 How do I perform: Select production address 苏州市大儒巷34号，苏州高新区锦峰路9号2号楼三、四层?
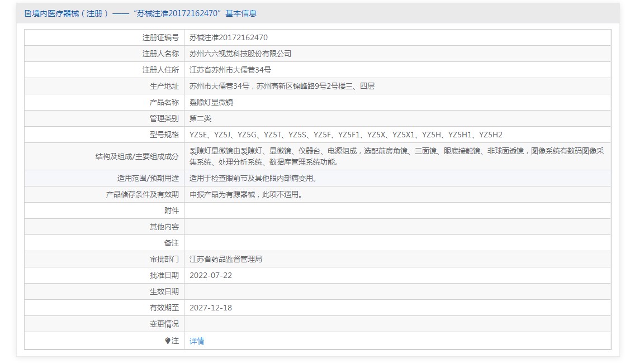pos(282,86)
